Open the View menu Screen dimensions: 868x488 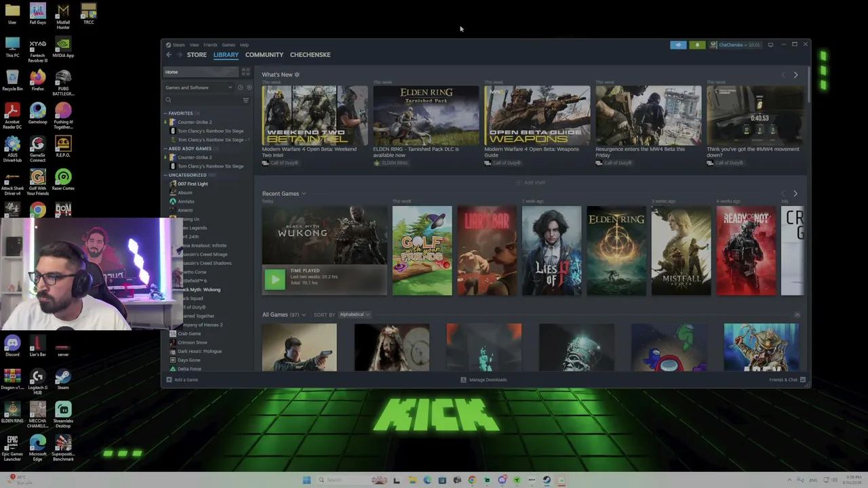(194, 45)
